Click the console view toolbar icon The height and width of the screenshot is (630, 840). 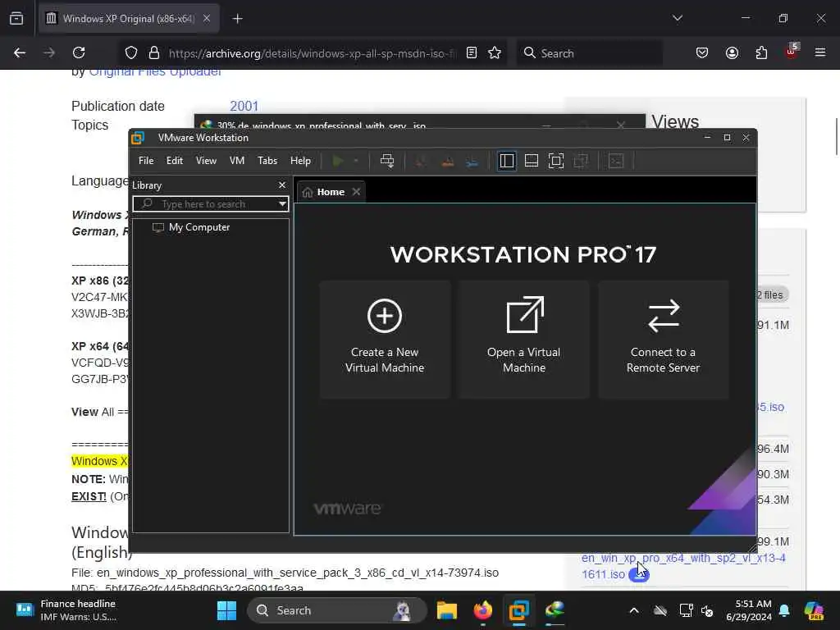coord(616,161)
